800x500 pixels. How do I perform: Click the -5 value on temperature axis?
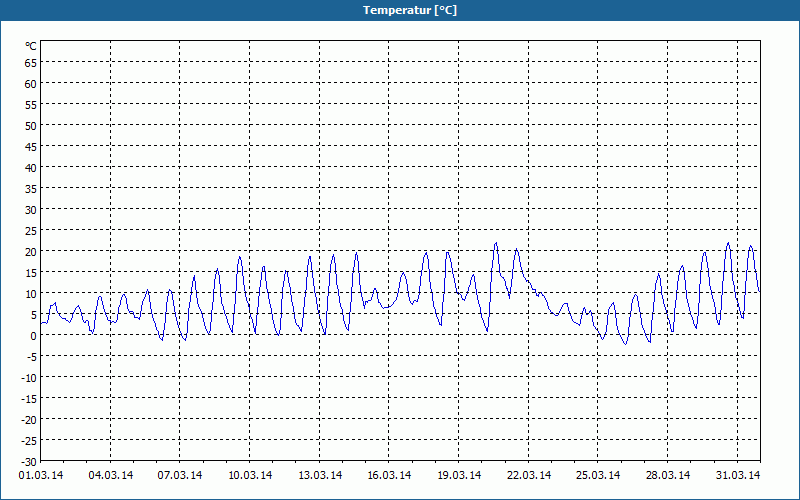pos(31,357)
